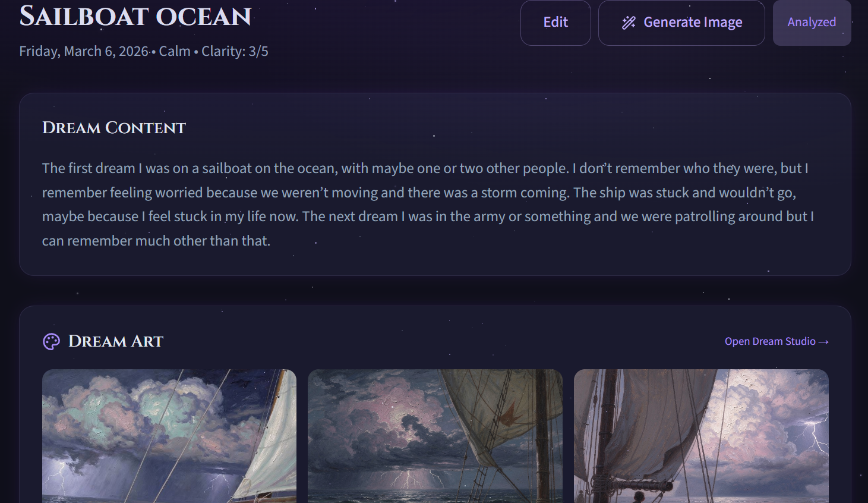Open the leftmost stormy clouds artwork
The width and height of the screenshot is (868, 503).
(x=169, y=436)
